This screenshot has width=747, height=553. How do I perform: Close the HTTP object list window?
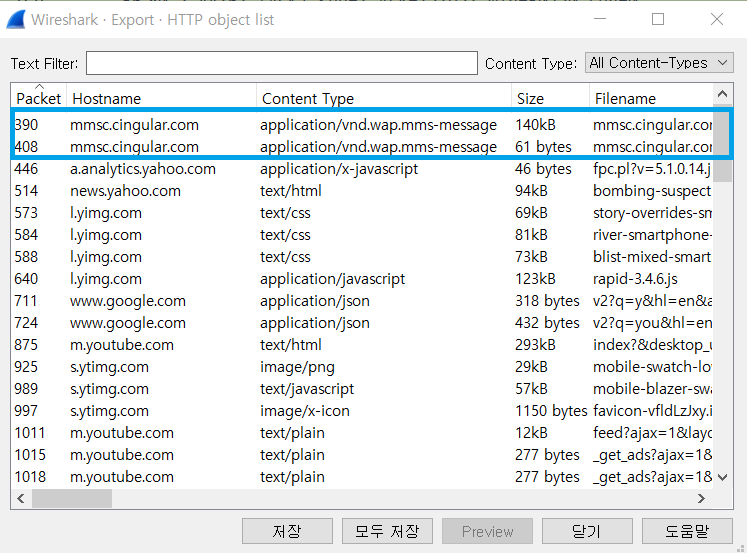pos(717,19)
